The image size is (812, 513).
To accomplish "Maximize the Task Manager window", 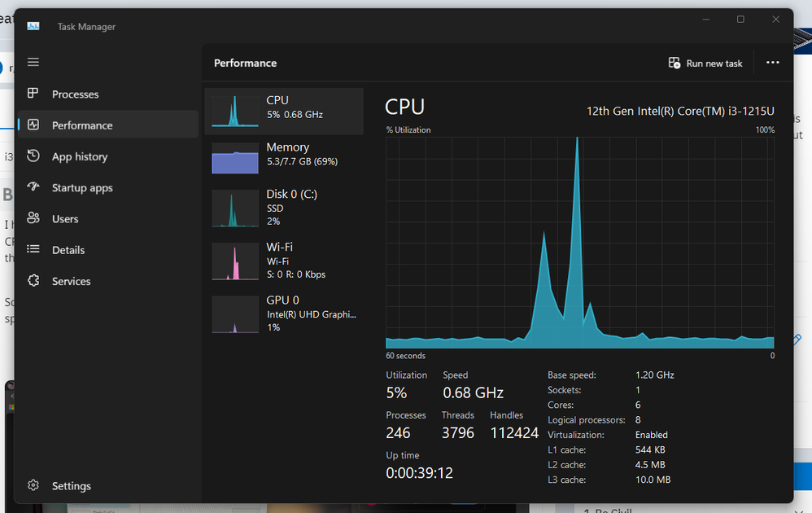I will (740, 20).
